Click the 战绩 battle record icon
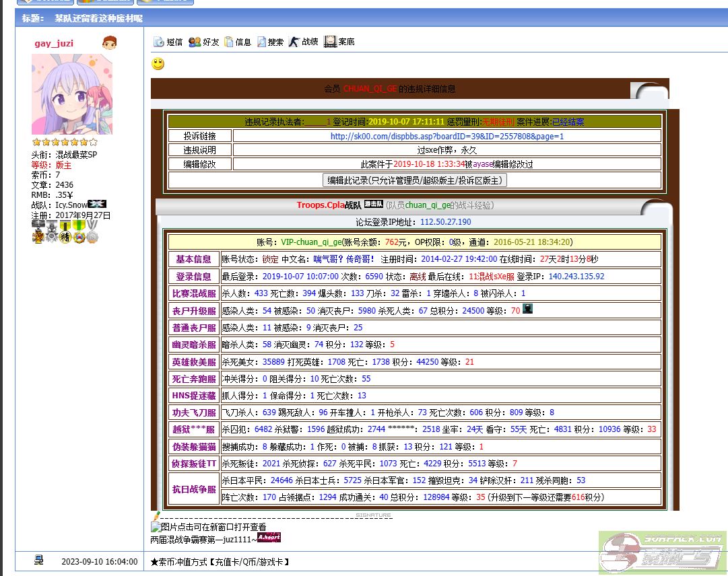The width and height of the screenshot is (728, 576). (x=294, y=42)
